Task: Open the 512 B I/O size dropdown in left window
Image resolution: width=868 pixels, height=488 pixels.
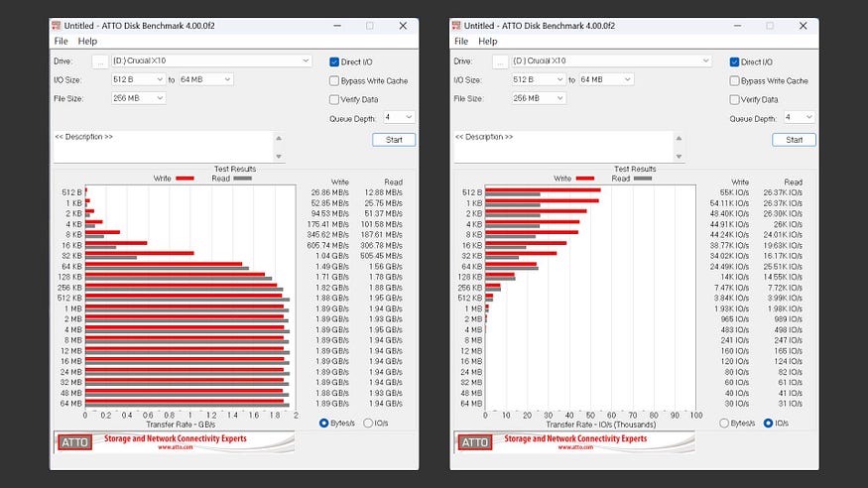Action: [138, 79]
